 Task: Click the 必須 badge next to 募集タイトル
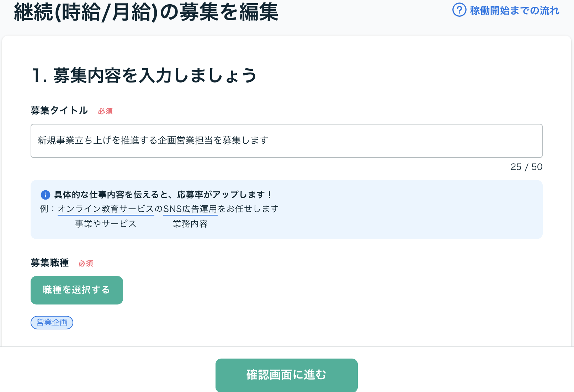click(105, 111)
